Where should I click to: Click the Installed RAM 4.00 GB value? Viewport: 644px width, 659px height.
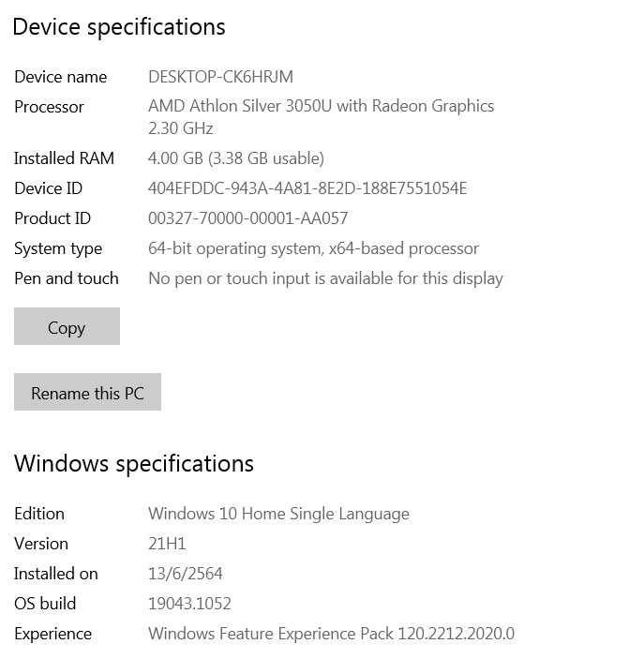[236, 158]
